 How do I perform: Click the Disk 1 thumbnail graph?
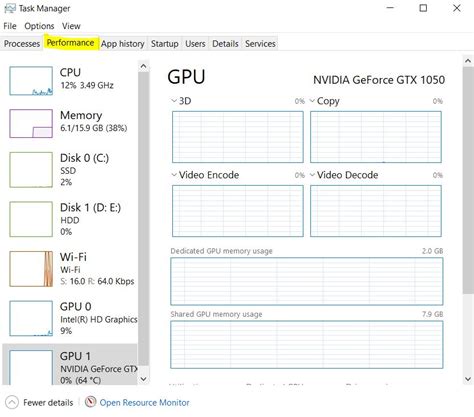click(x=31, y=219)
